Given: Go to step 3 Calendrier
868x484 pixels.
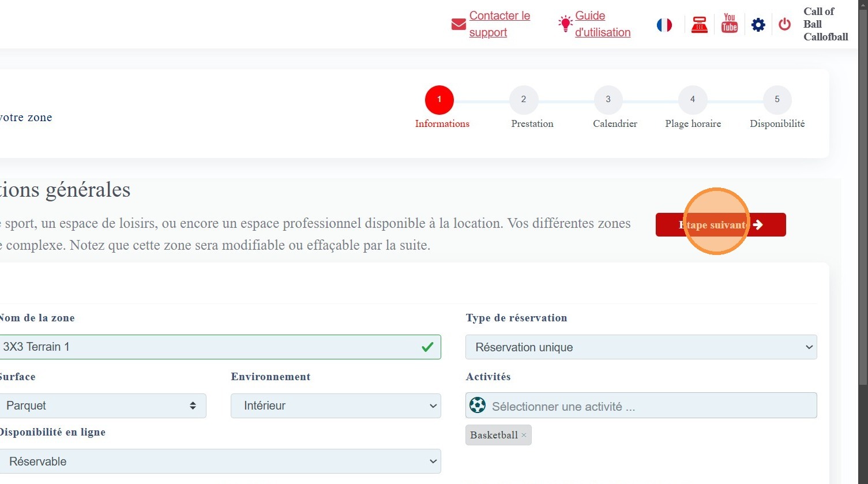Looking at the screenshot, I should tap(608, 100).
